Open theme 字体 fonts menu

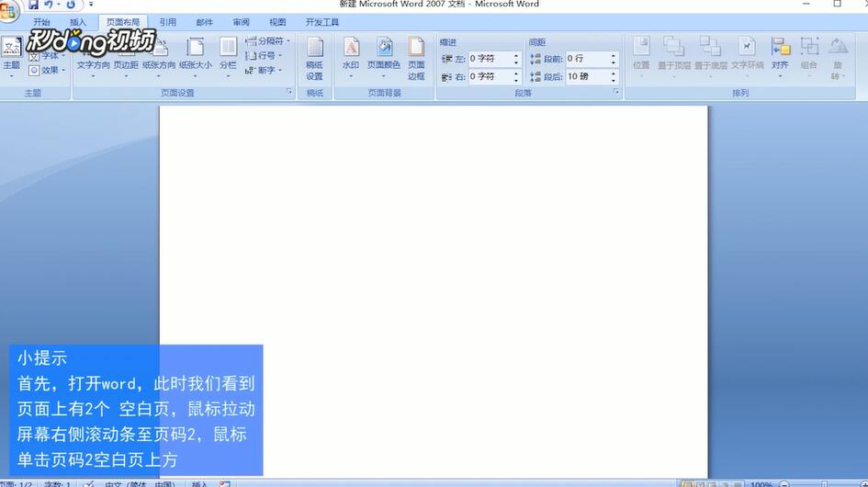tap(48, 56)
